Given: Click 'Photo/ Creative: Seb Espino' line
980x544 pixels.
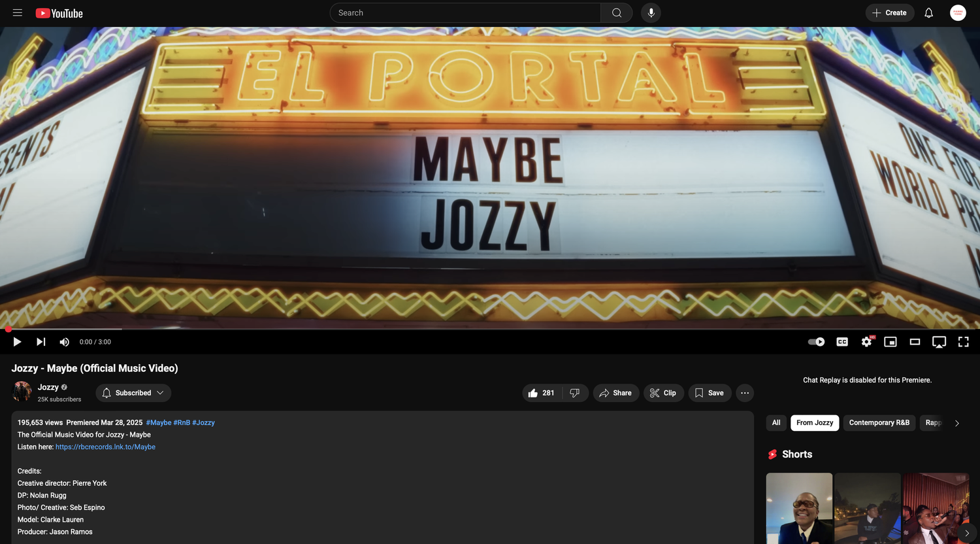Looking at the screenshot, I should [61, 507].
